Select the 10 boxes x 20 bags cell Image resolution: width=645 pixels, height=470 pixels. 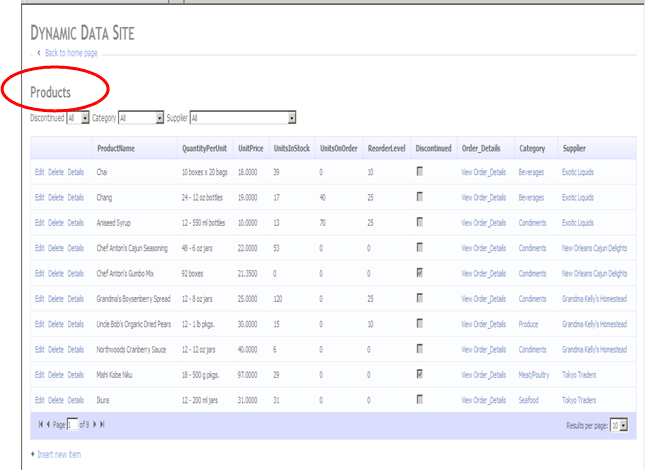204,172
